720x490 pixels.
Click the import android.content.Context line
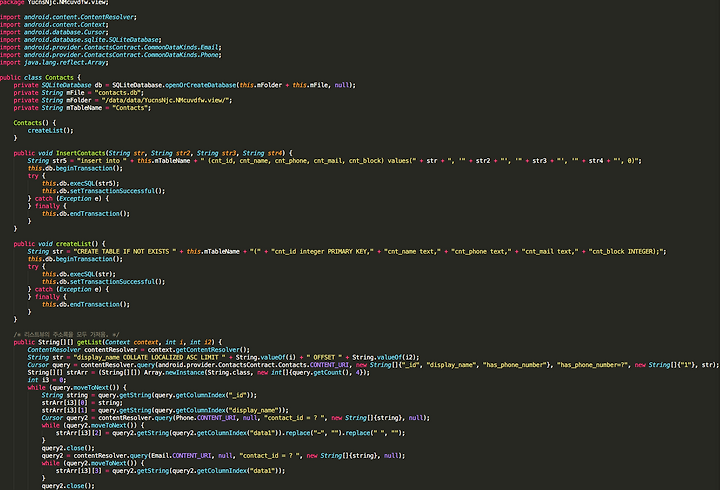pos(54,25)
